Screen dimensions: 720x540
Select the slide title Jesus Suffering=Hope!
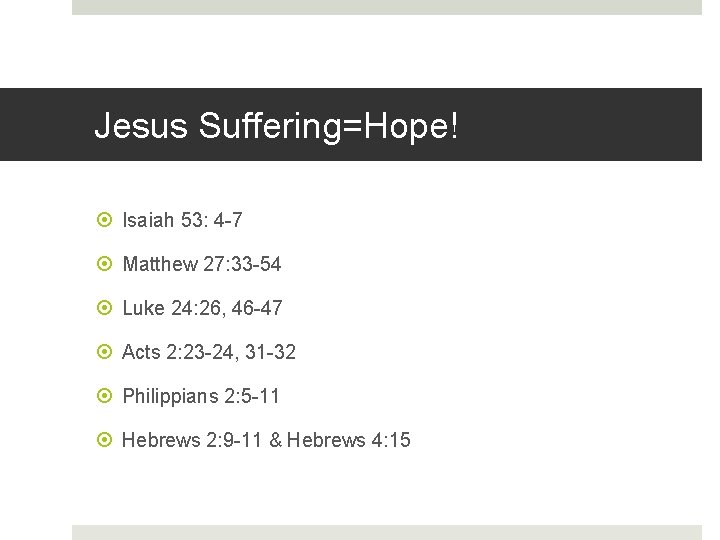tap(276, 125)
